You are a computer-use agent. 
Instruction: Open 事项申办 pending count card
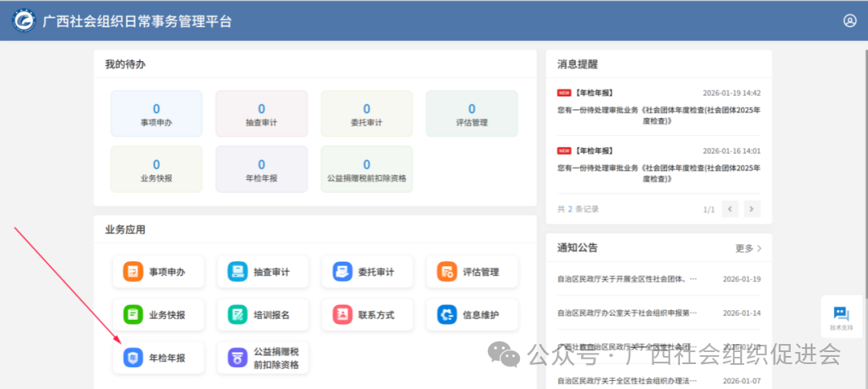click(x=156, y=114)
